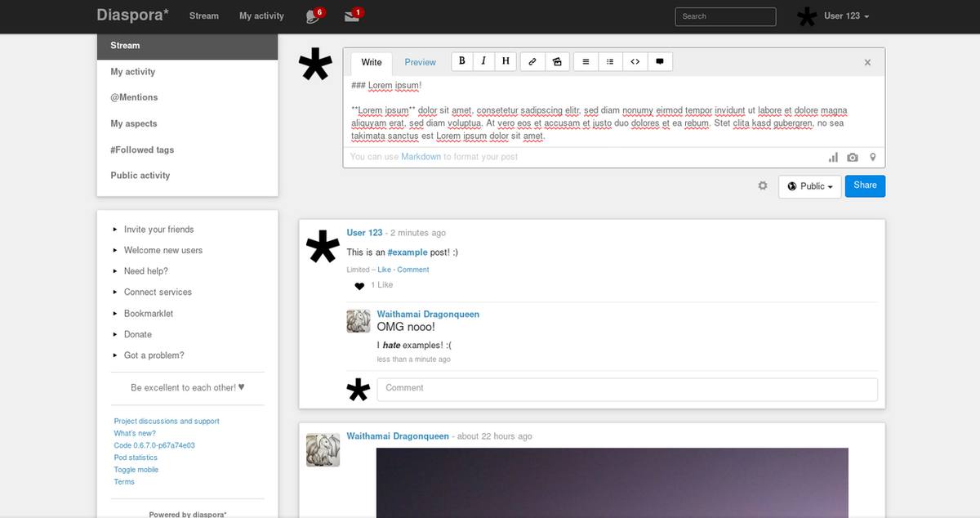The image size is (980, 518).
Task: Upload a photo via the camera icon
Action: [853, 157]
